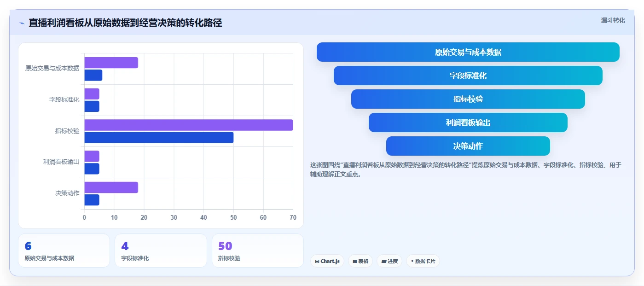Select the 字段标准化 funnel stage
This screenshot has width=644, height=286.
(468, 76)
